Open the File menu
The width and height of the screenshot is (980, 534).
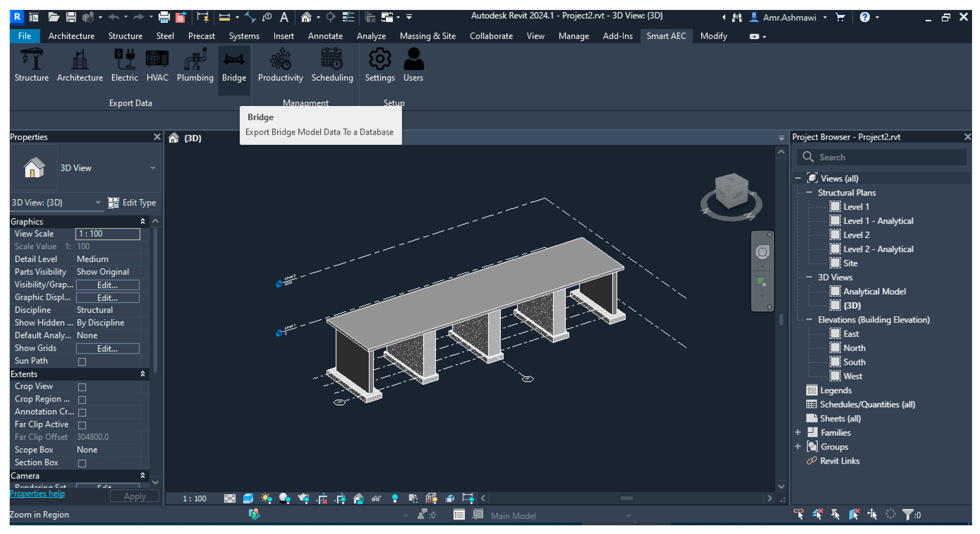point(24,36)
